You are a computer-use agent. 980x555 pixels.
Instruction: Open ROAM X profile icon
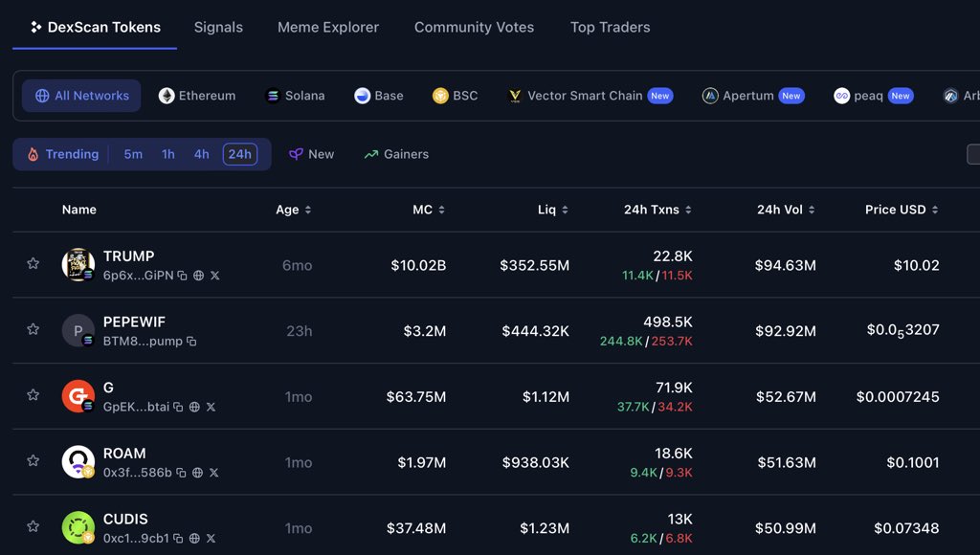[213, 473]
